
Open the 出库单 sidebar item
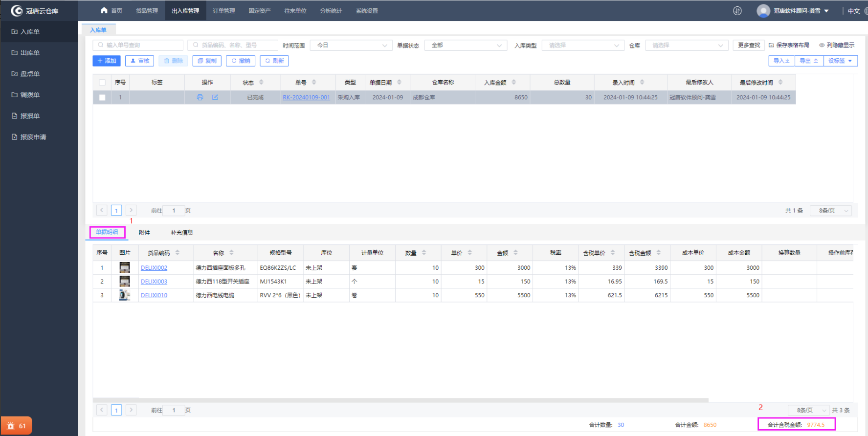pyautogui.click(x=39, y=53)
